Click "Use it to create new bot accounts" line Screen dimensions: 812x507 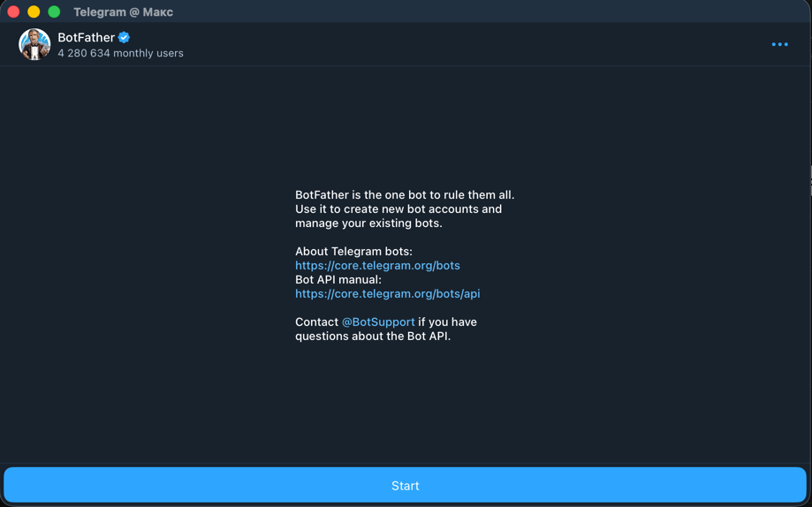398,208
